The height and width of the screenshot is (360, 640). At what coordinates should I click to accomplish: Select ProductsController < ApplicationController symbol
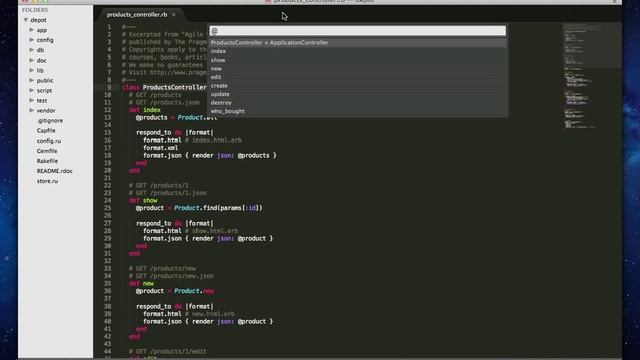point(358,42)
